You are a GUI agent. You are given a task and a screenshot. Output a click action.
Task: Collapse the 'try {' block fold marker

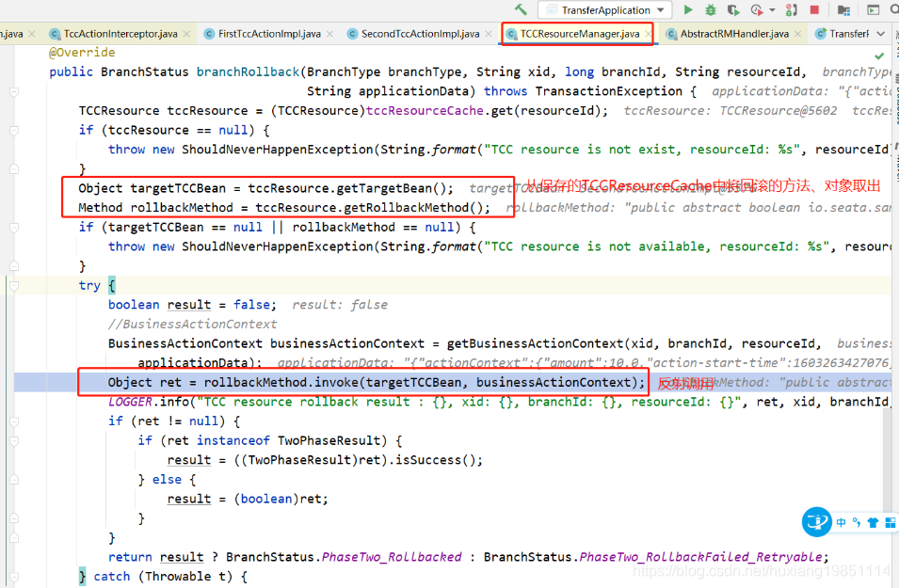(x=14, y=285)
